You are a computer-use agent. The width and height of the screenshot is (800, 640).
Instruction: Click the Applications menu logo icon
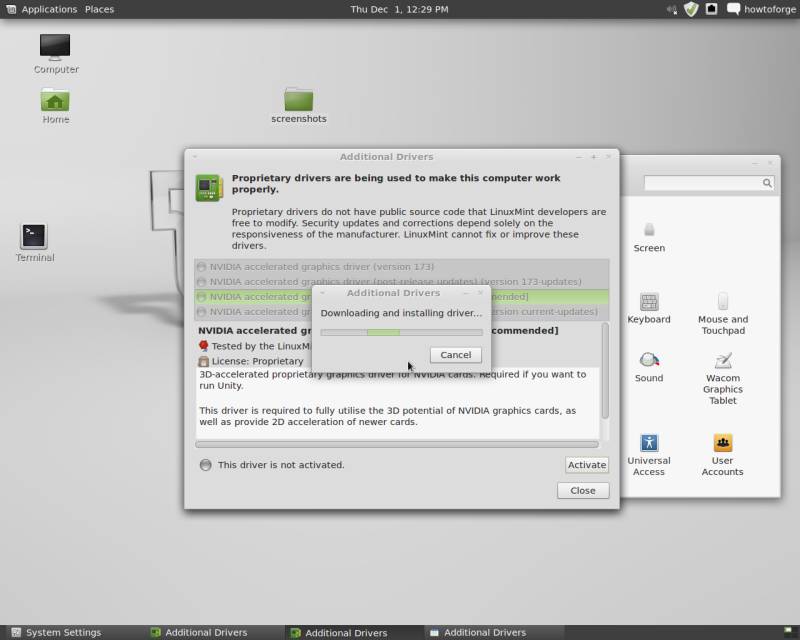(x=11, y=9)
